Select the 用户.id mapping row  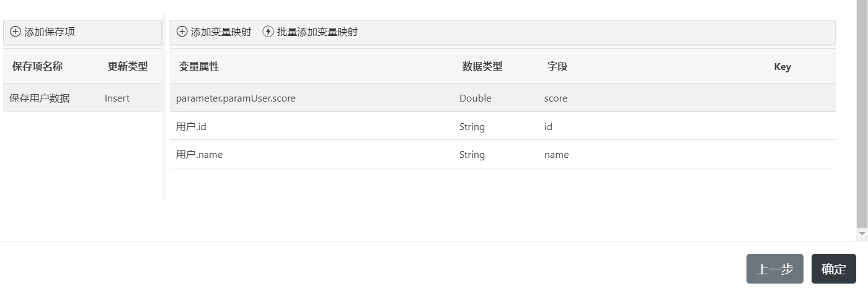click(x=191, y=126)
